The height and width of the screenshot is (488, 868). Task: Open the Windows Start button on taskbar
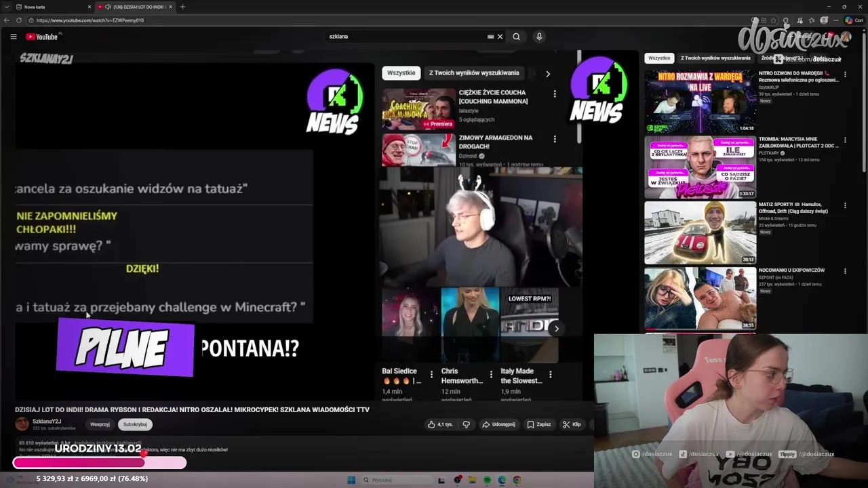click(x=351, y=480)
